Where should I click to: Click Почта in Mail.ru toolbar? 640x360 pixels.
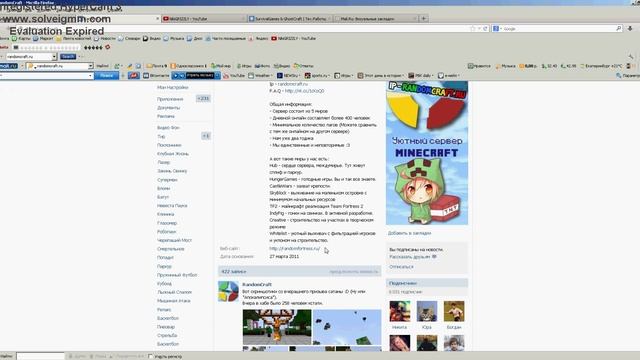point(157,66)
